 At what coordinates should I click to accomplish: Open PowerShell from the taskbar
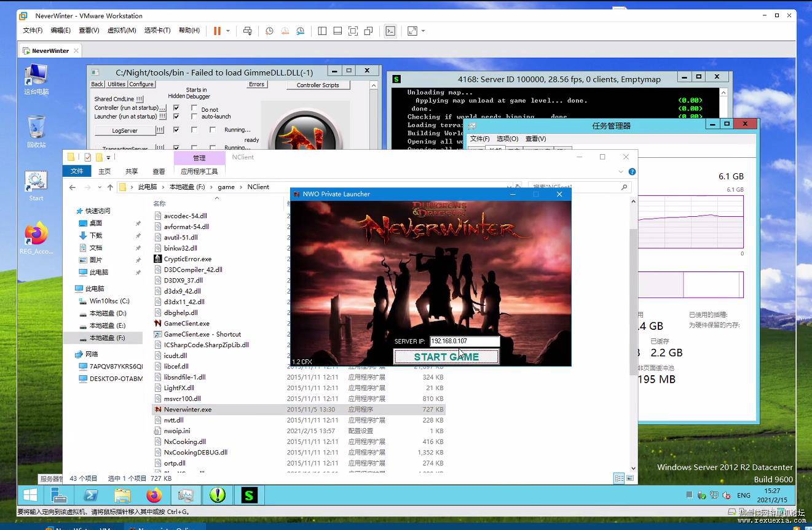tap(91, 495)
